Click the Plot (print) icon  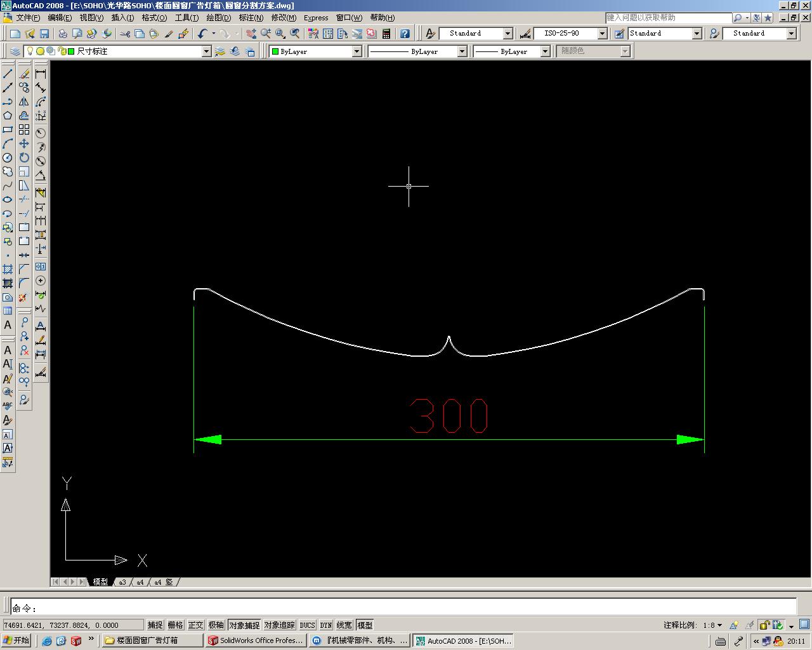62,33
